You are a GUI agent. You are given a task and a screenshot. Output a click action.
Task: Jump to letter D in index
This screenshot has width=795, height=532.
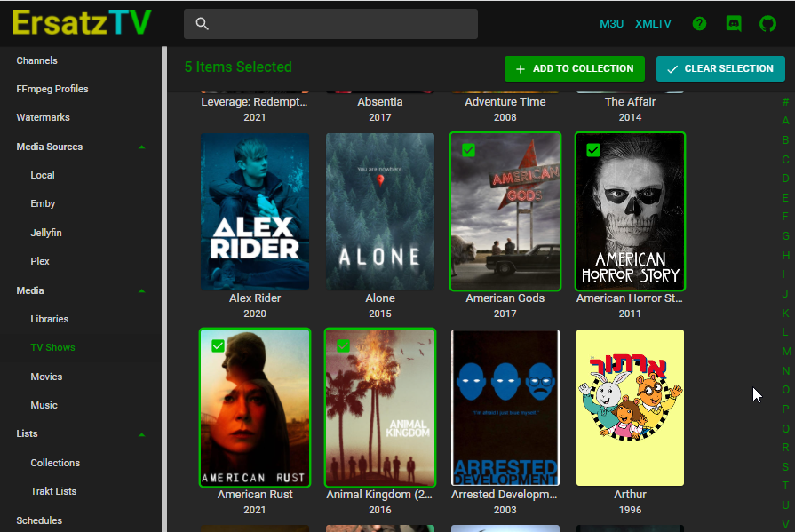point(785,179)
